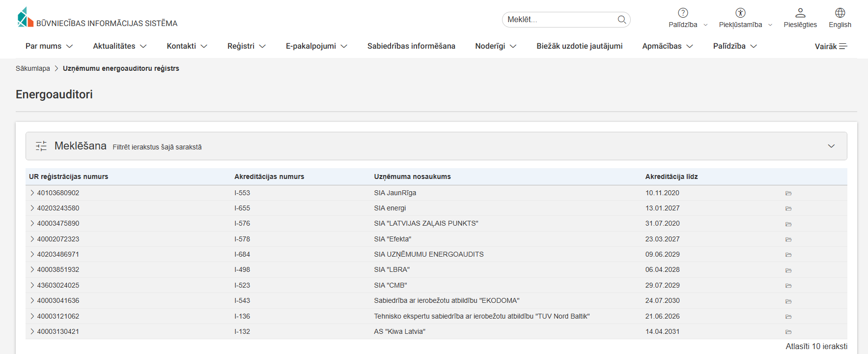This screenshot has height=354, width=868.
Task: Expand row 40003475890 details
Action: coord(32,223)
